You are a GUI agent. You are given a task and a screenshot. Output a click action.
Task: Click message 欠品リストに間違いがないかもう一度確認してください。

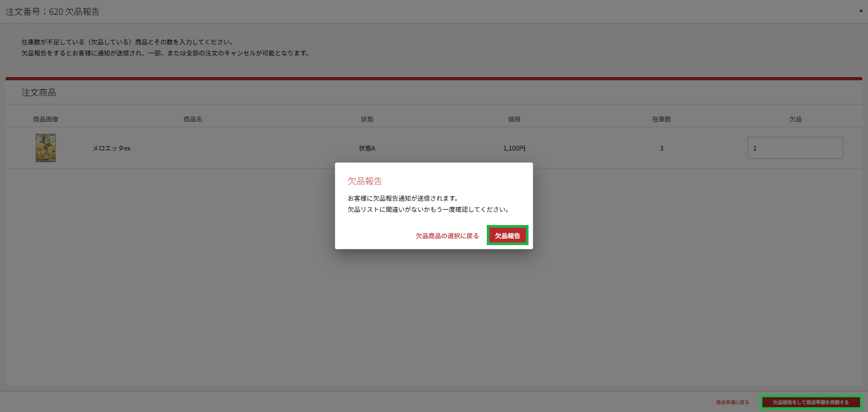pos(429,210)
